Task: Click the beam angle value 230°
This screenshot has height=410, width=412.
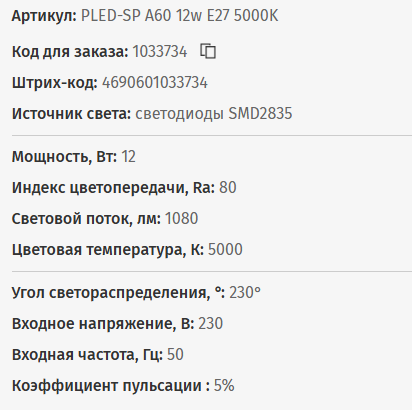Action: 245,292
